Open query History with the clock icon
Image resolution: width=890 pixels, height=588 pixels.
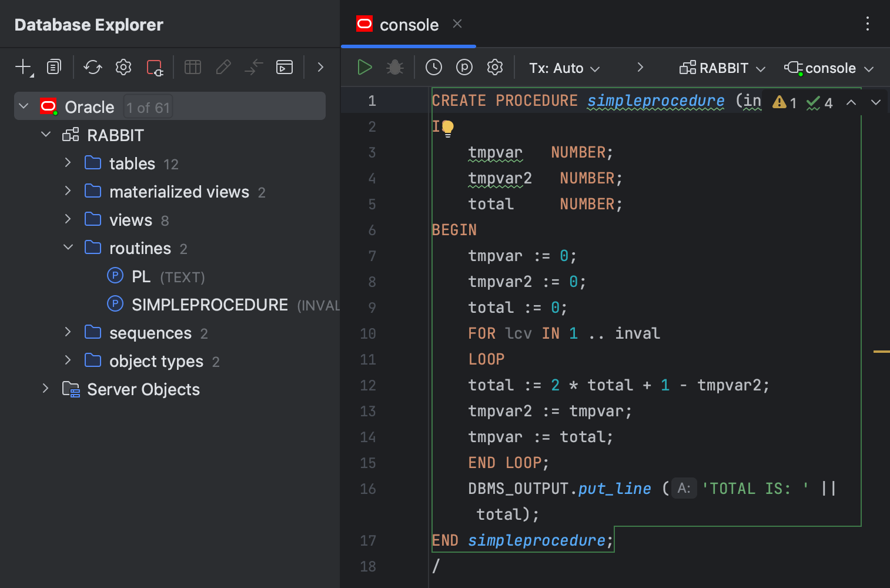[434, 67]
